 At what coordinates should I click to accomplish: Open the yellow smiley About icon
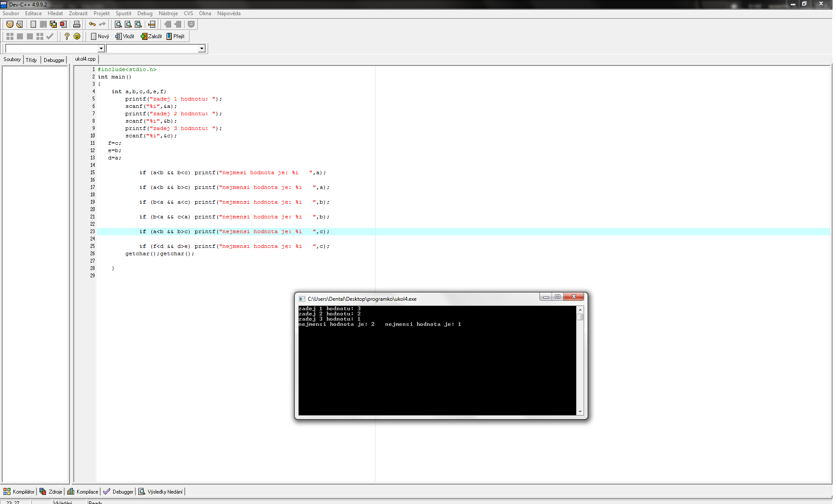coord(77,36)
